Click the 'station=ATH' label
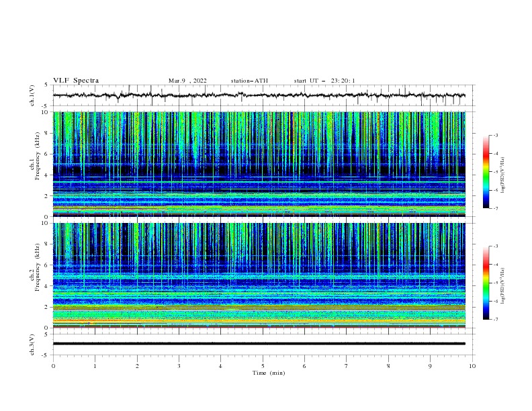Screen dimensions: 532x411 249,81
